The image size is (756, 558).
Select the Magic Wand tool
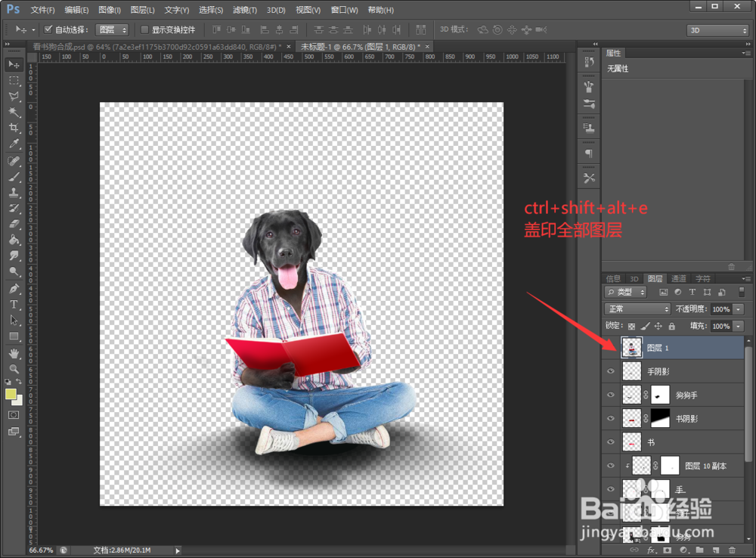point(14,112)
